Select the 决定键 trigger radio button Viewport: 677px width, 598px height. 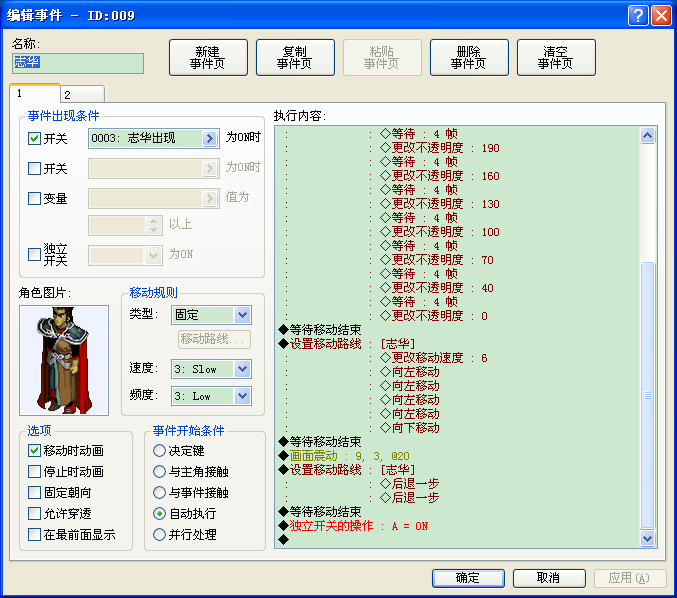[159, 451]
